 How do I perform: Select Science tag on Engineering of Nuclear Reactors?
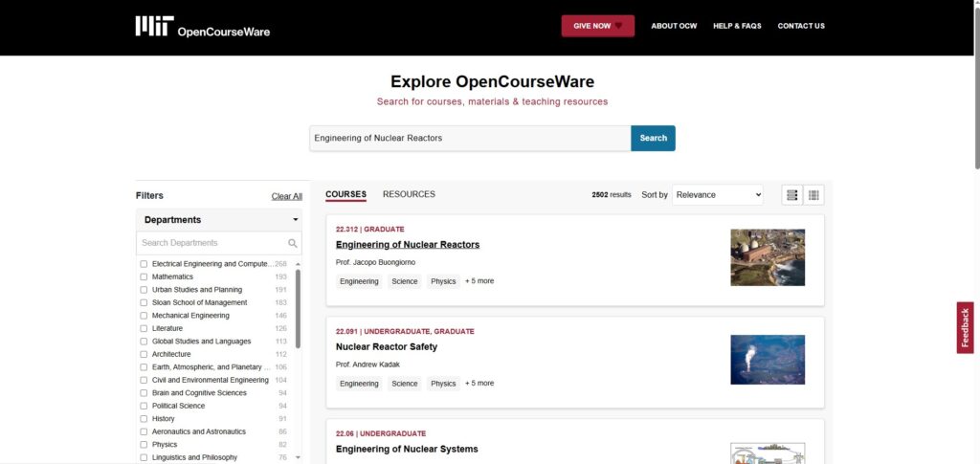(x=405, y=281)
